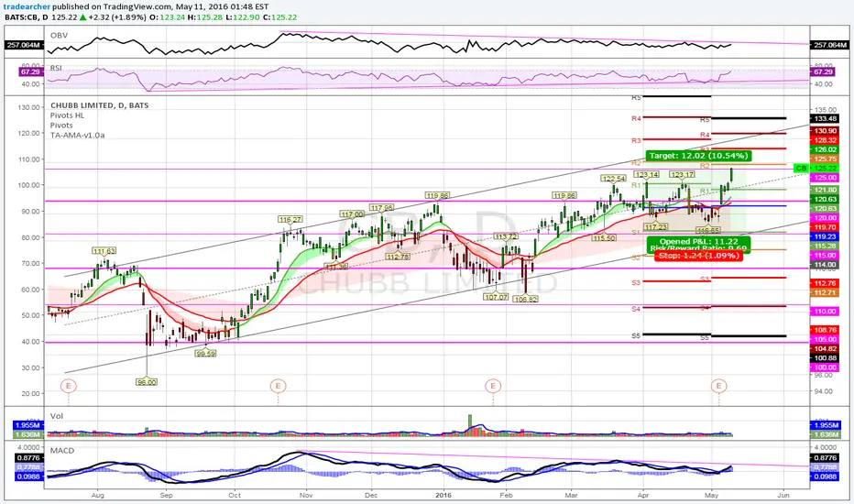Viewport: 854px width, 504px height.
Task: Select the 123.14 pivot high label
Action: tap(647, 175)
